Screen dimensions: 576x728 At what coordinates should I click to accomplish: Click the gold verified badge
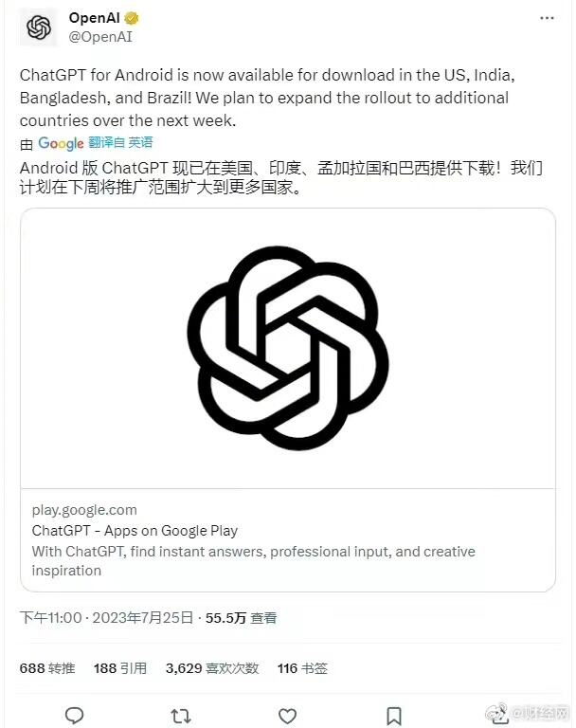coord(132,18)
